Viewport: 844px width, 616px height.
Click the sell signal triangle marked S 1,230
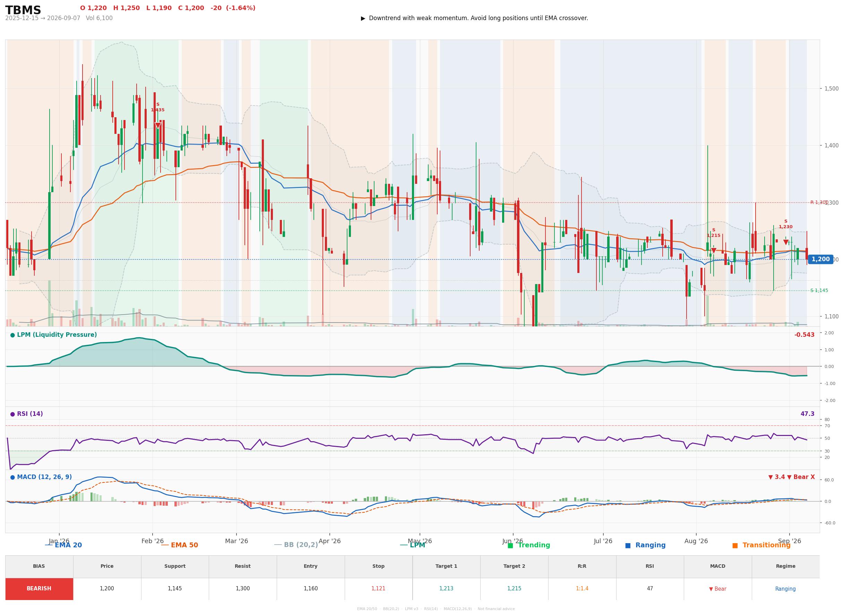(786, 242)
